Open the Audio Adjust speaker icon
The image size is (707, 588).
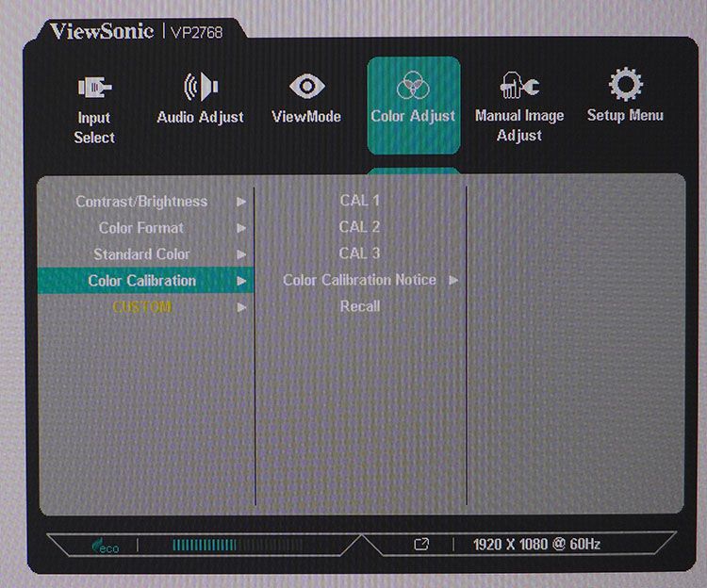tap(201, 86)
